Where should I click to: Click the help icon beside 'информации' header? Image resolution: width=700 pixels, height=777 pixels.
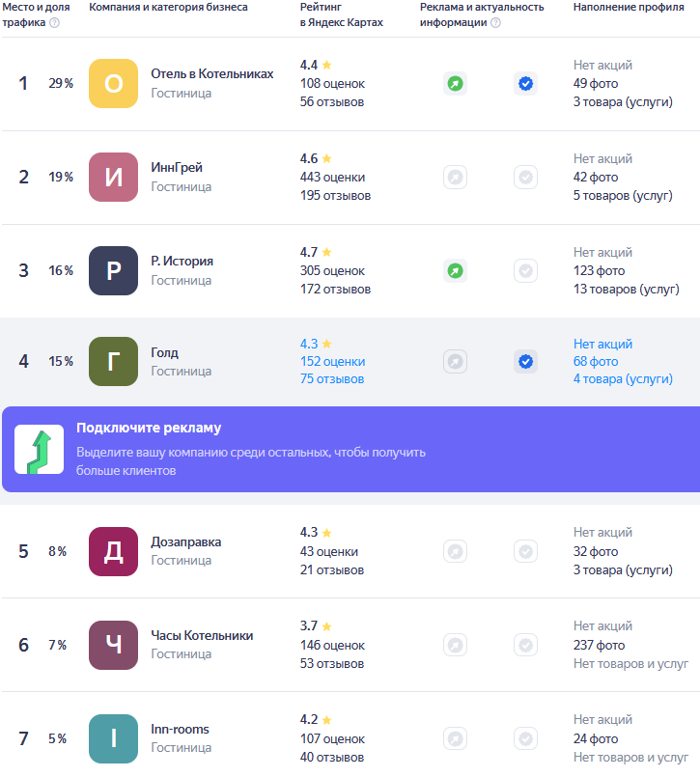coord(496,23)
